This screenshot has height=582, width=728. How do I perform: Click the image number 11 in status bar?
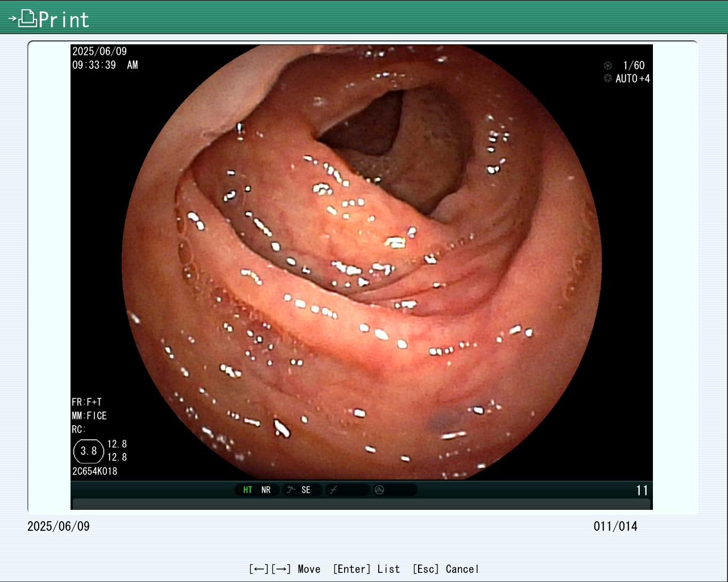coord(642,490)
